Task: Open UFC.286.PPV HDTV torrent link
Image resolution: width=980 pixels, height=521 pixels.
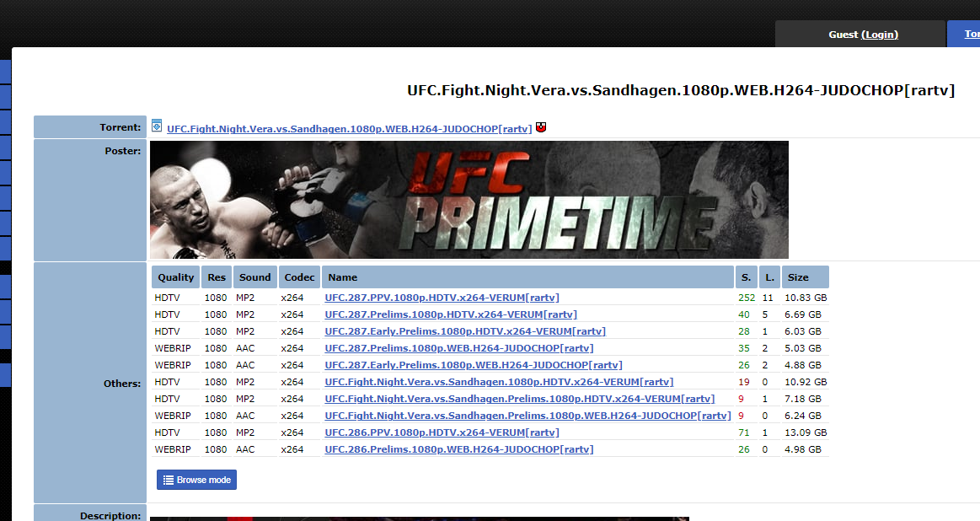Action: pos(442,432)
